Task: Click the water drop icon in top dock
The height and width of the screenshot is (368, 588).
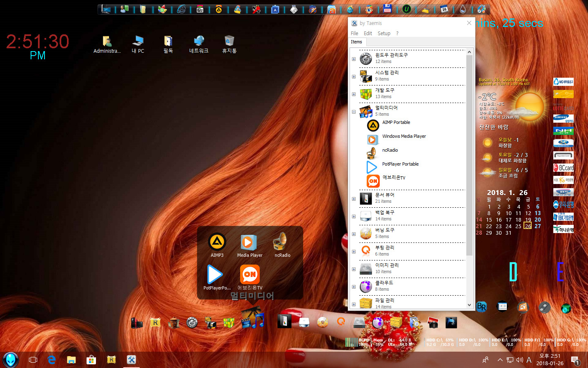Action: coord(463,9)
